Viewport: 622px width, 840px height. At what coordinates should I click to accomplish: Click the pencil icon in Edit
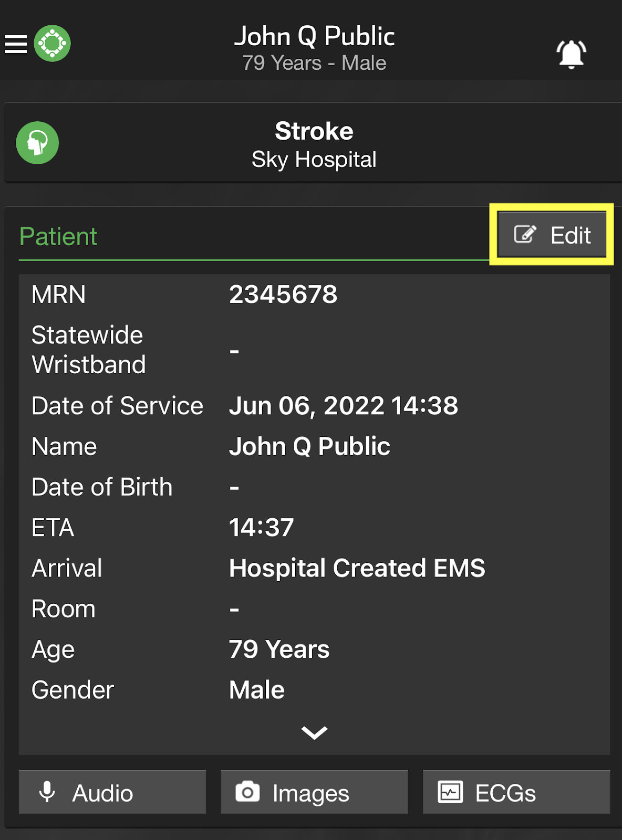pyautogui.click(x=525, y=234)
